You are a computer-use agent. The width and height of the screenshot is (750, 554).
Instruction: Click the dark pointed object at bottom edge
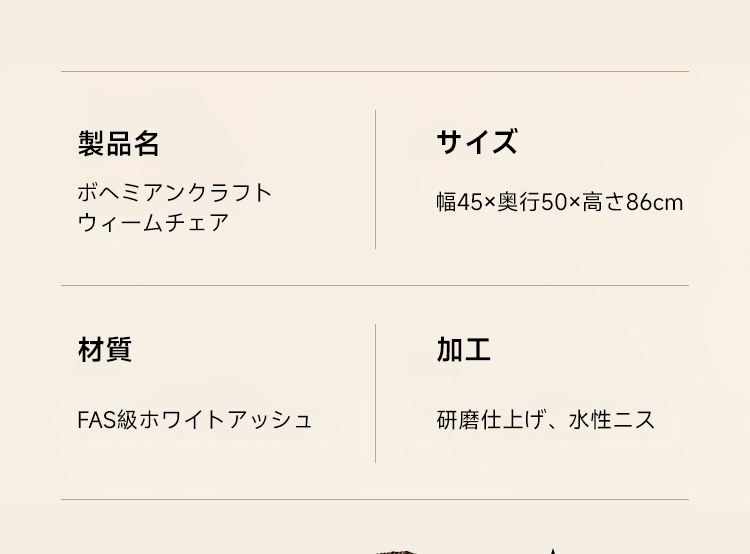point(553,551)
